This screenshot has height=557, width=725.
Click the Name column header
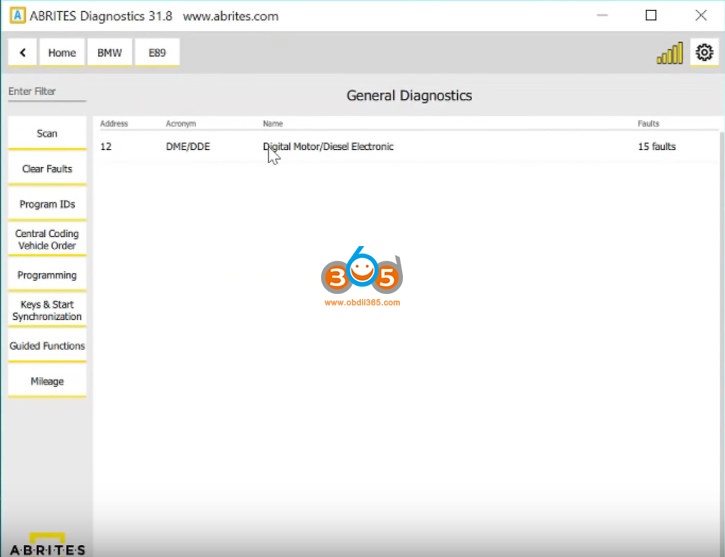(x=273, y=123)
